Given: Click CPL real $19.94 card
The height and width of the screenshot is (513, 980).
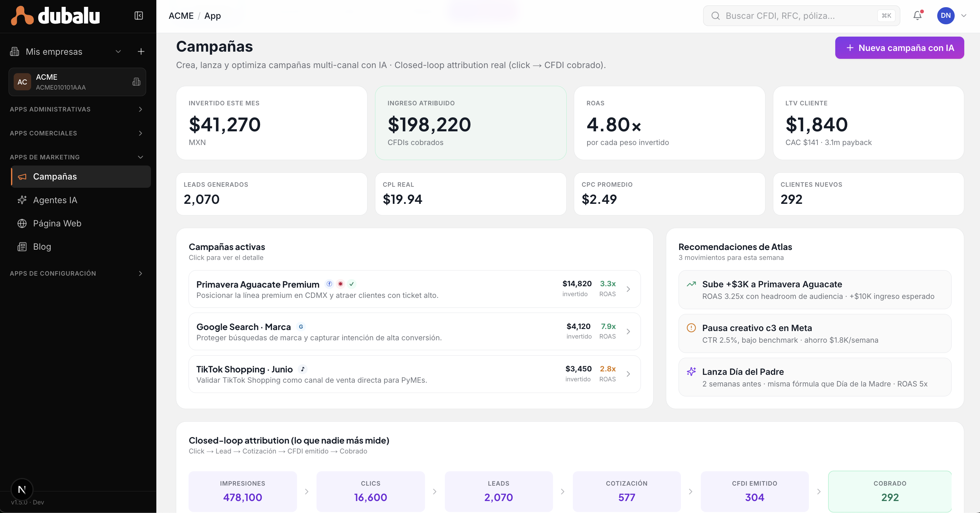Looking at the screenshot, I should point(470,194).
